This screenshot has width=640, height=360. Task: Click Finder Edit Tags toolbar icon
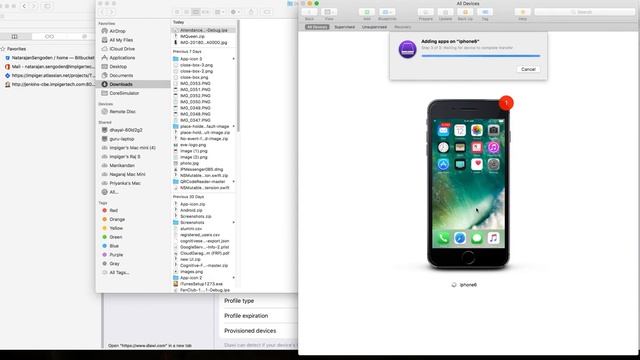(x=267, y=12)
